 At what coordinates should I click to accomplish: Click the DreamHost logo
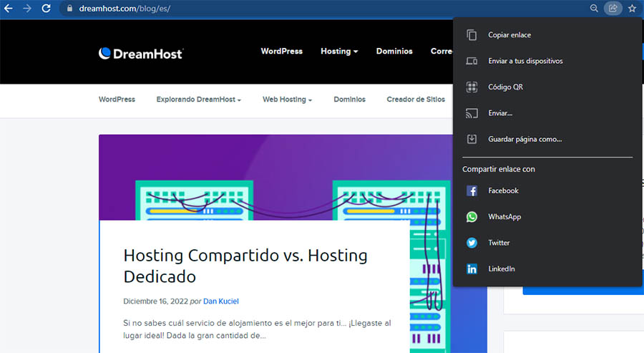(141, 53)
